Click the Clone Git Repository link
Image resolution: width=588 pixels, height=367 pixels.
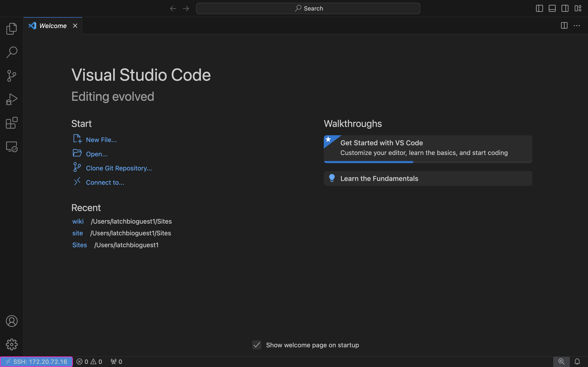tap(119, 168)
